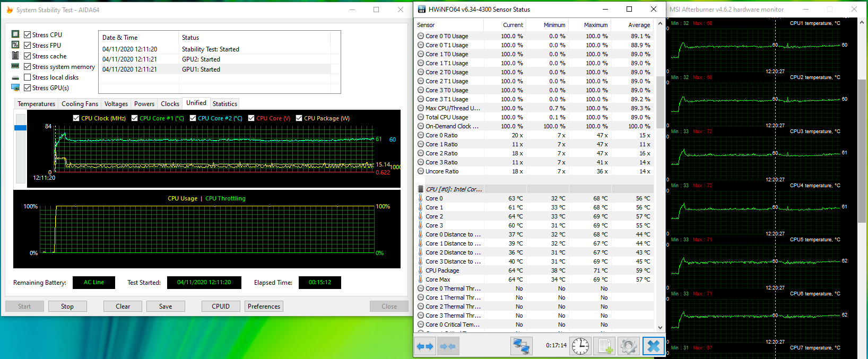Stop the stability test
868x359 pixels.
coord(67,307)
